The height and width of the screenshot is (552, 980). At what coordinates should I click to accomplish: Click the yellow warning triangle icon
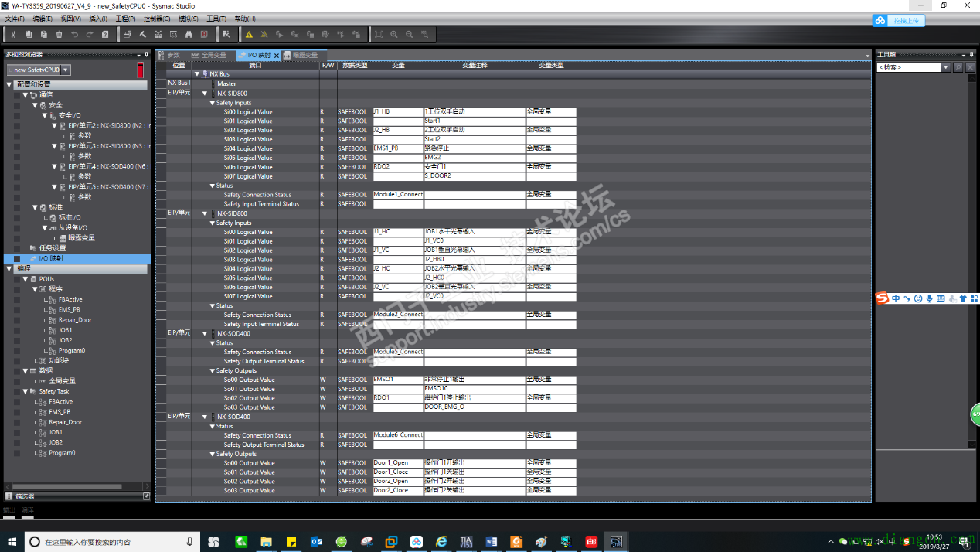click(249, 34)
